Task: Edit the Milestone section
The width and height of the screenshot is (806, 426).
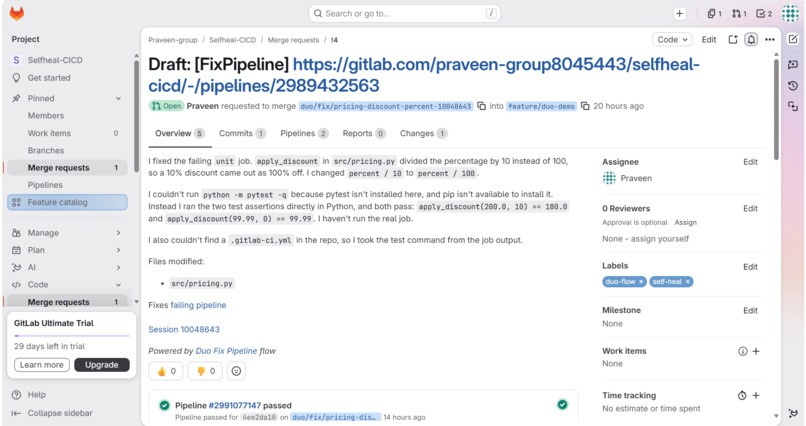Action: pos(750,311)
